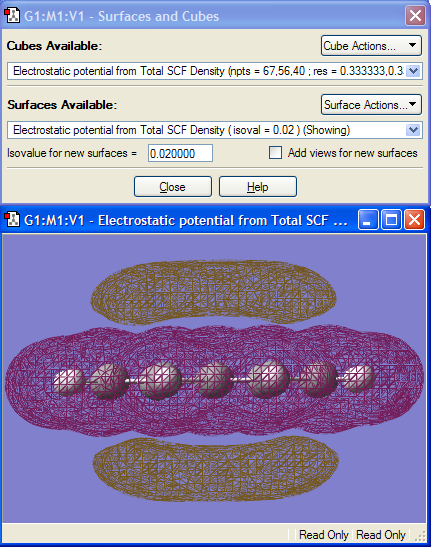Screen dimensions: 431x547
Task: Click the Close button
Action: pyautogui.click(x=173, y=187)
